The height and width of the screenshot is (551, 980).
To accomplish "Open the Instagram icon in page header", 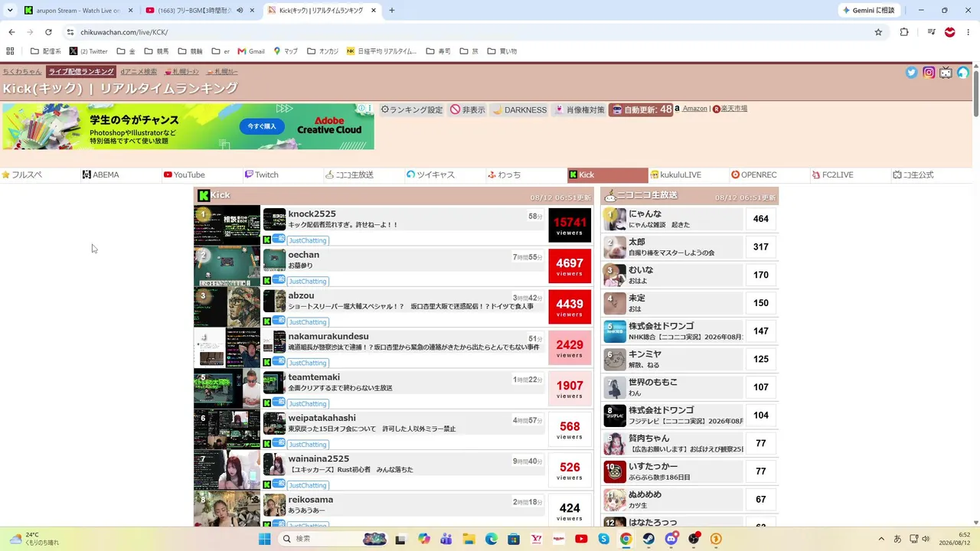I will [929, 73].
